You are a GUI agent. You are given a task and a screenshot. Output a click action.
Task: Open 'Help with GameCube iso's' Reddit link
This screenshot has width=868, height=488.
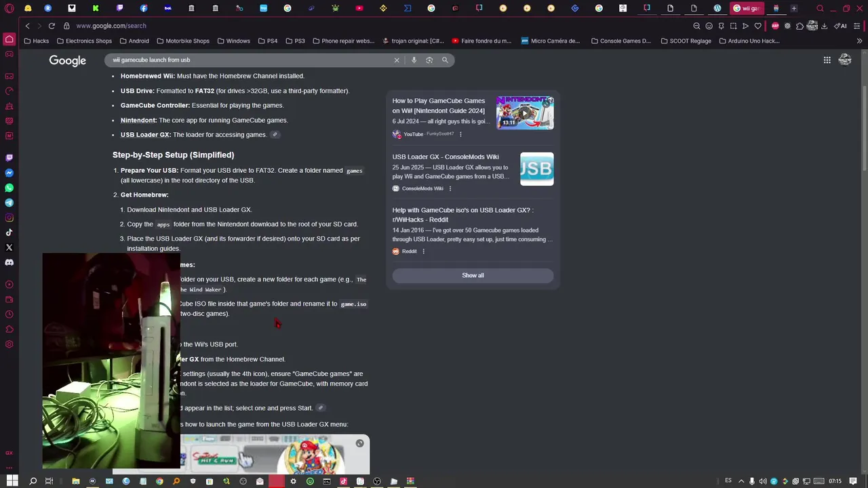(x=462, y=215)
